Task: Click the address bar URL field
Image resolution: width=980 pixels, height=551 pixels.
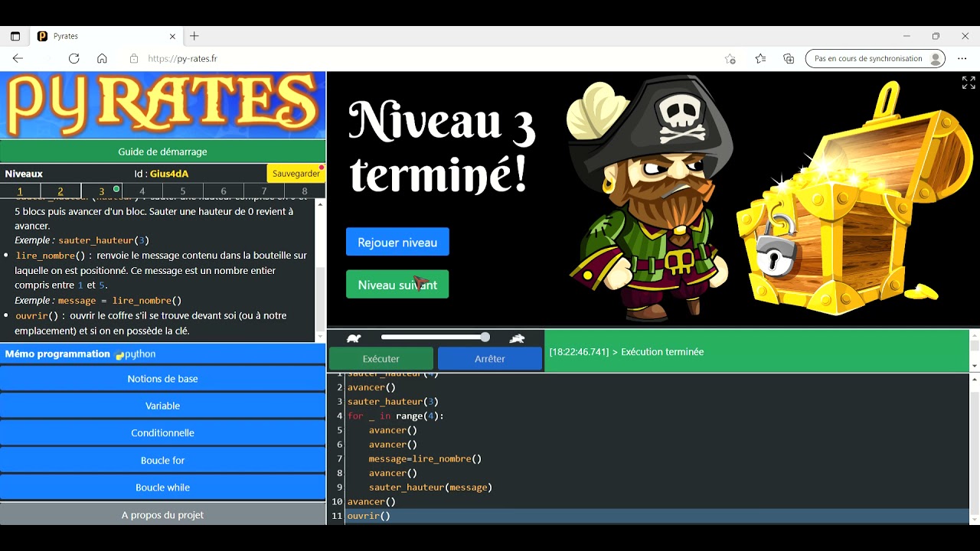Action: [x=421, y=58]
